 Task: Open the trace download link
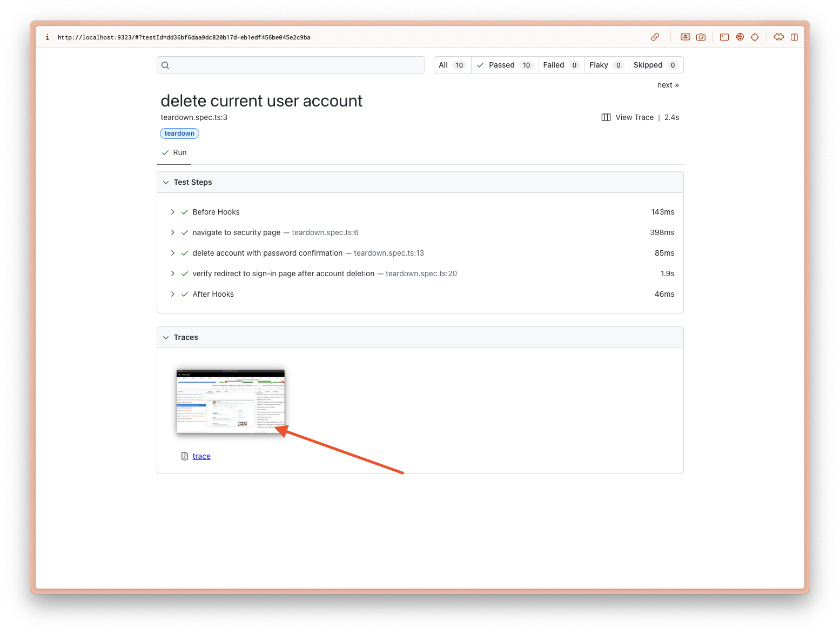coord(201,456)
